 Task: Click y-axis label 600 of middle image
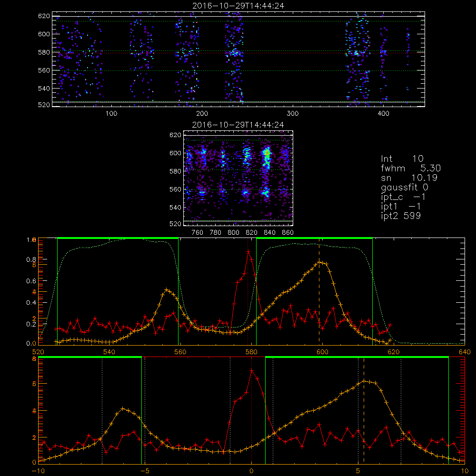(x=175, y=153)
